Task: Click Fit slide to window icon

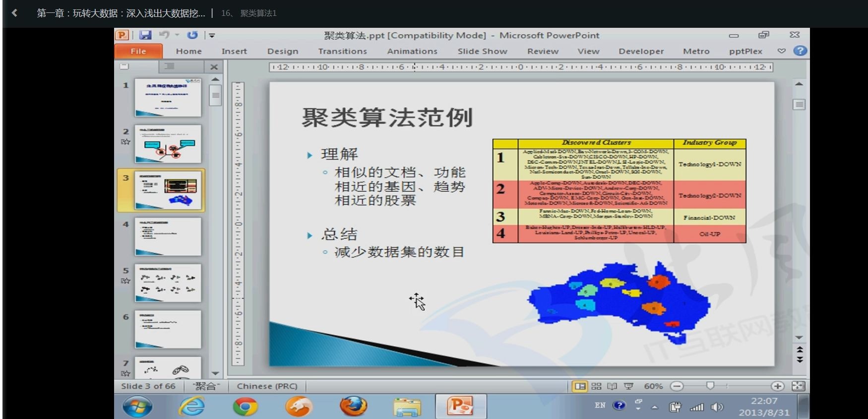Action: click(x=798, y=386)
